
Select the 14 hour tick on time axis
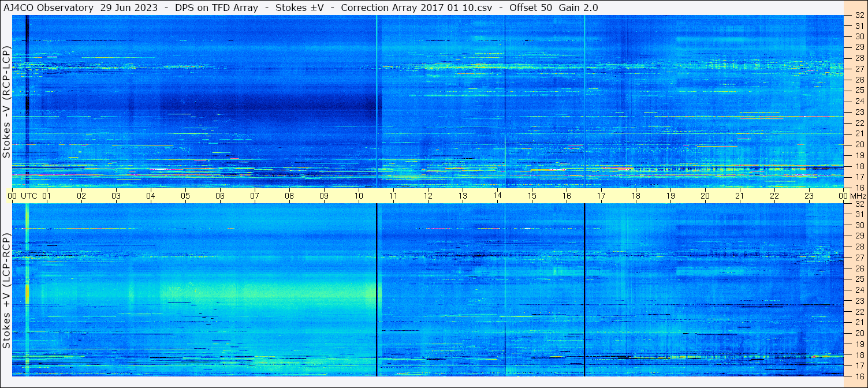[x=497, y=196]
